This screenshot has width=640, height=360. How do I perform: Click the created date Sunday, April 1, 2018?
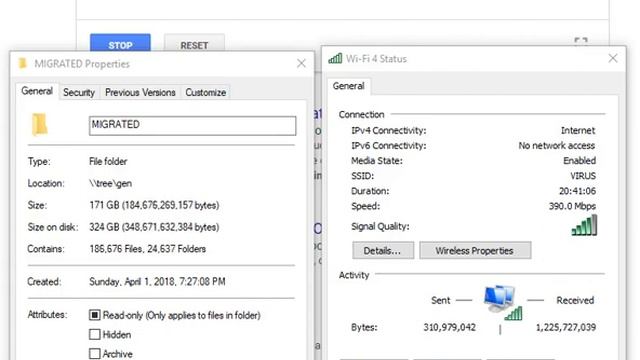pos(157,282)
